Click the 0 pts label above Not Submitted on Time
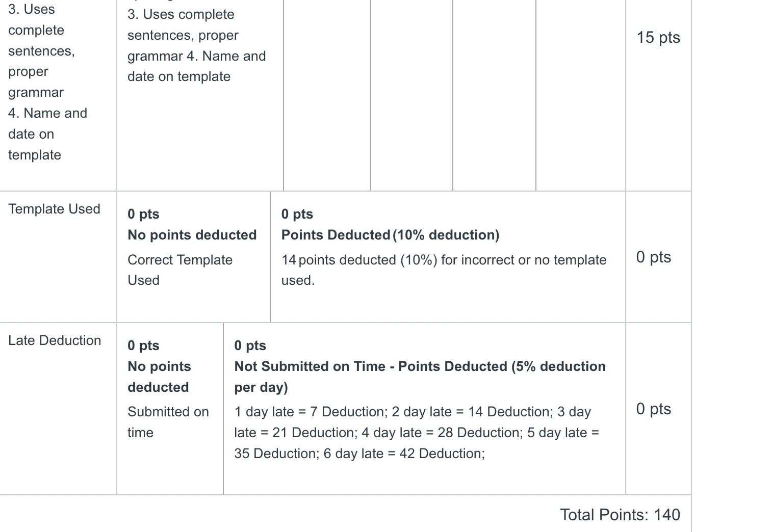The height and width of the screenshot is (532, 772). [x=250, y=345]
